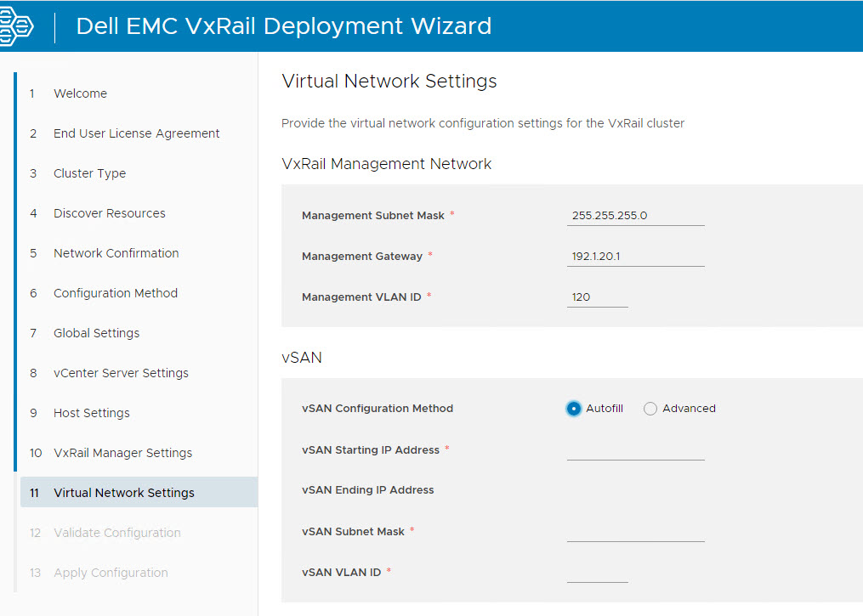Select the Autofill radio button
The image size is (863, 616).
[x=574, y=409]
